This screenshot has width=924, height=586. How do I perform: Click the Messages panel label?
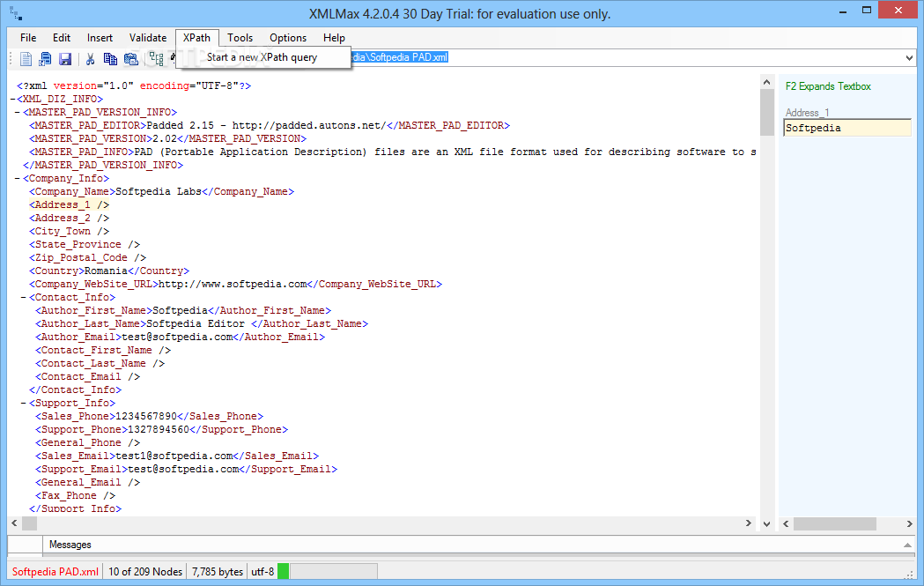coord(70,545)
